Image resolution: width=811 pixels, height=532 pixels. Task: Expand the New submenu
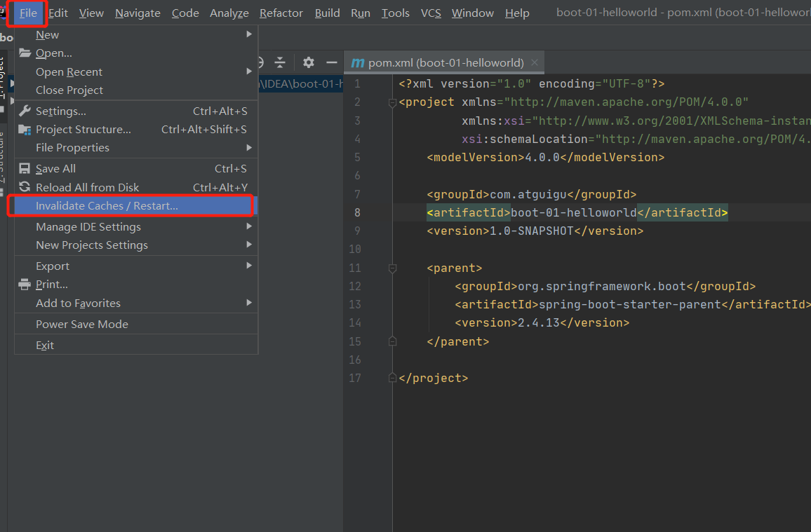click(136, 34)
